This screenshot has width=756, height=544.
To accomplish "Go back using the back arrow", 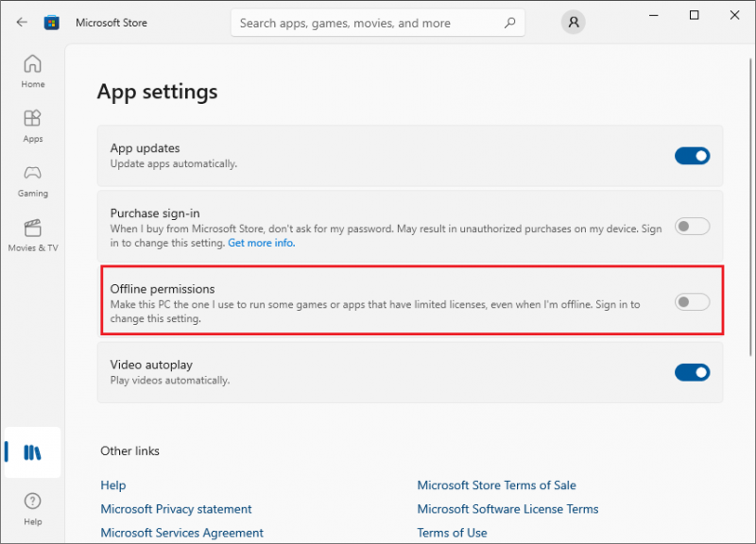I will [x=22, y=22].
